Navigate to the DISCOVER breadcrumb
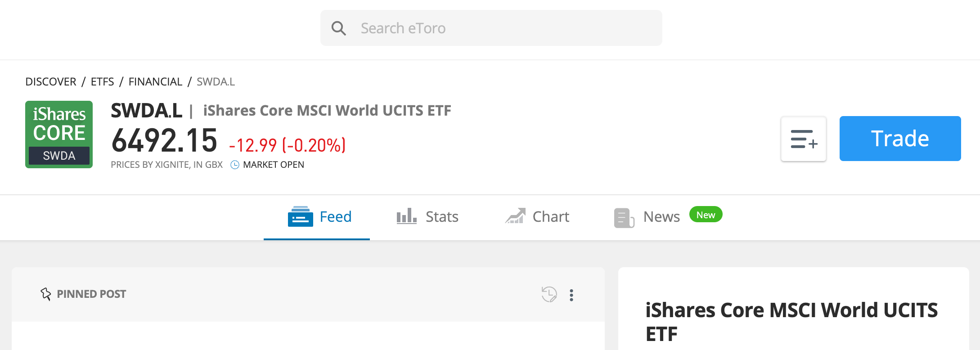This screenshot has height=350, width=980. (x=51, y=81)
